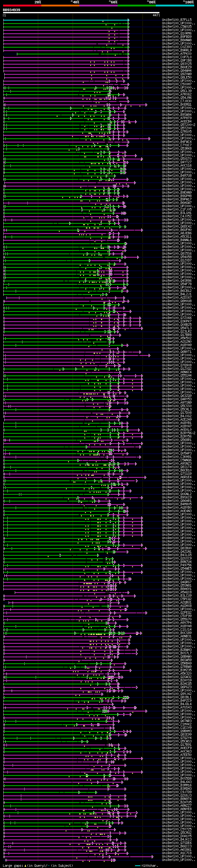Click the cyan ~100% identity legend segment

175,6
